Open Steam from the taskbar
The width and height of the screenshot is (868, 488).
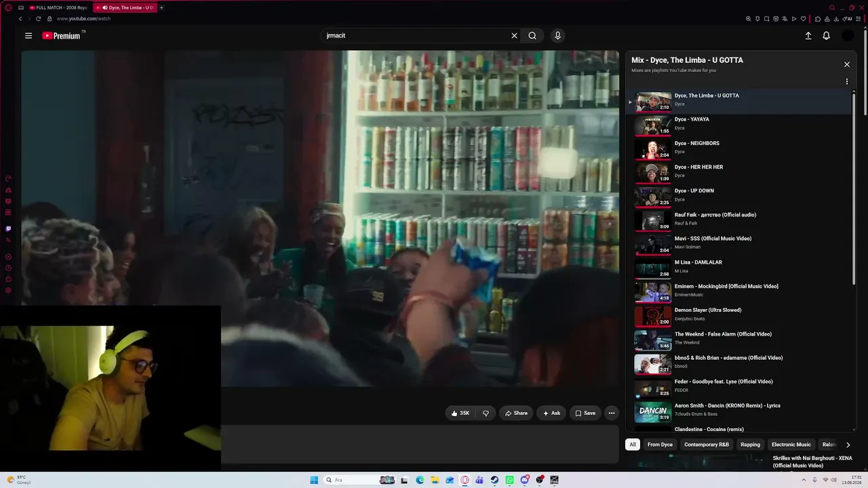pyautogui.click(x=494, y=480)
